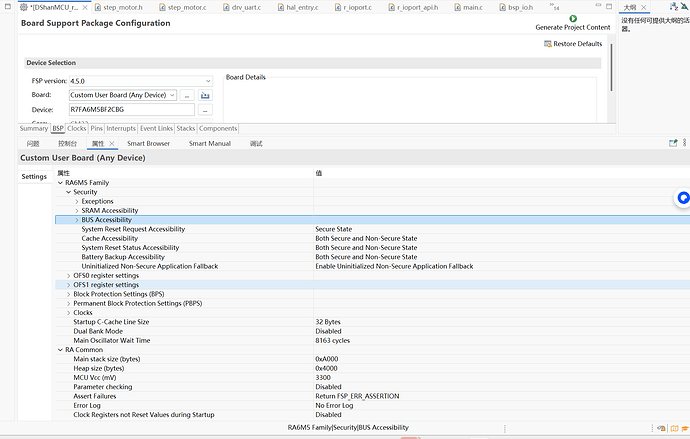
Task: Open the Smart Browser view tab
Action: click(148, 143)
